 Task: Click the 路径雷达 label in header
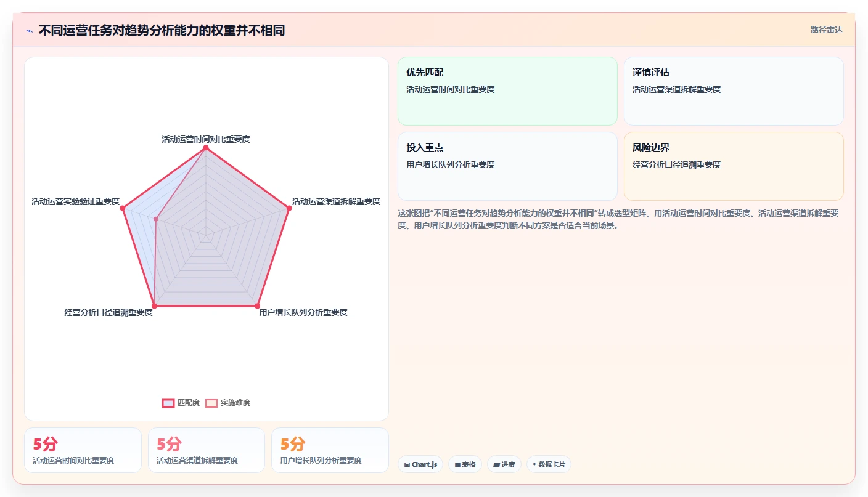pos(826,30)
